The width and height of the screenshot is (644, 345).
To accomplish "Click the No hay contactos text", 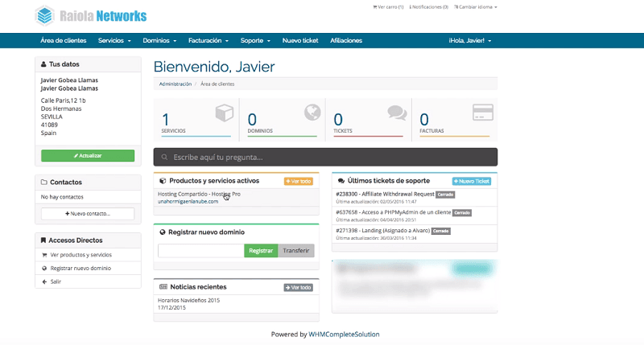I will [62, 197].
